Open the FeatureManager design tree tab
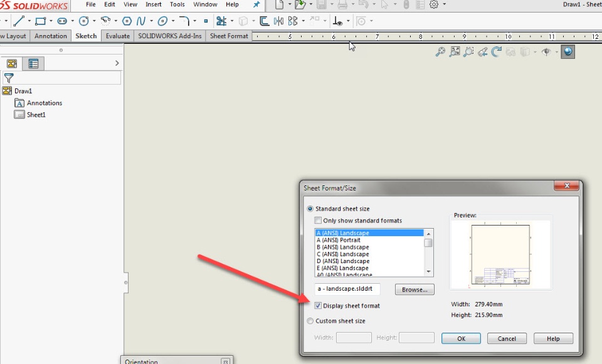The height and width of the screenshot is (364, 602). [x=12, y=64]
